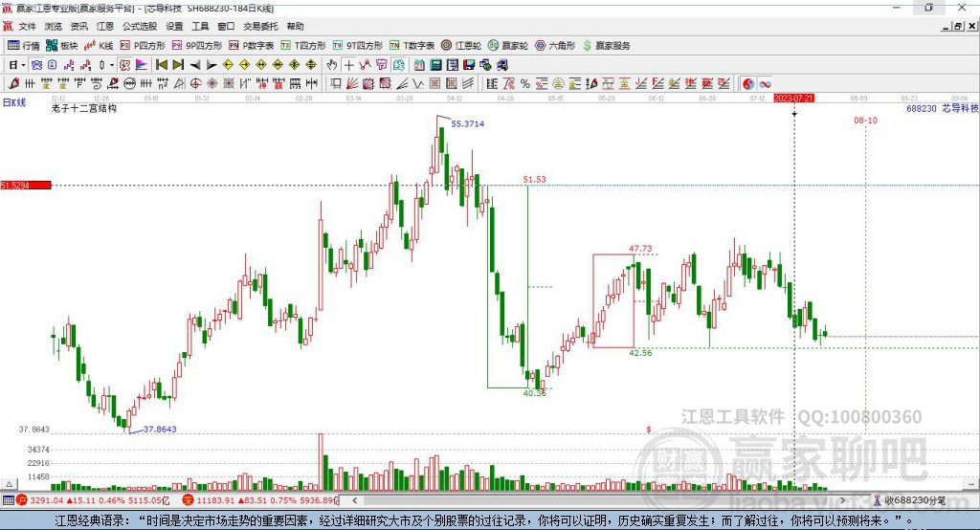980x530 pixels.
Task: Open the 资讯 menu
Action: [x=78, y=26]
